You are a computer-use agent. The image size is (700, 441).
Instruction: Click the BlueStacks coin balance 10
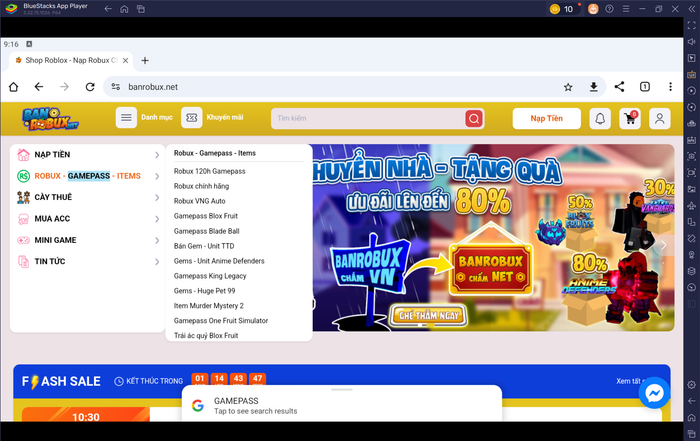coord(562,9)
